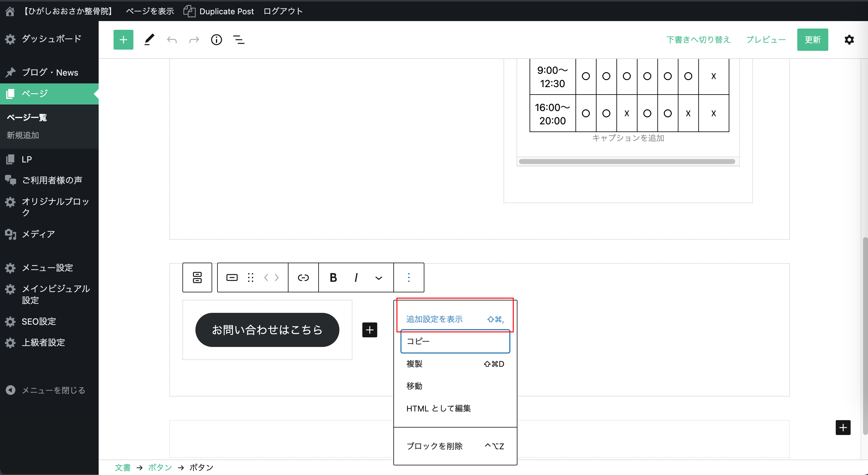Screen dimensions: 868x475
Task: Click the undo arrow icon
Action: tap(172, 40)
